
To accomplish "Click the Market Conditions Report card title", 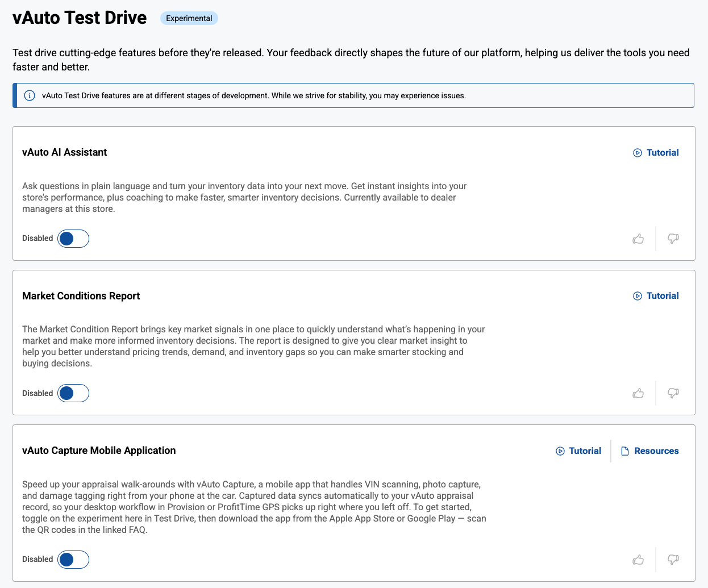I will point(81,296).
